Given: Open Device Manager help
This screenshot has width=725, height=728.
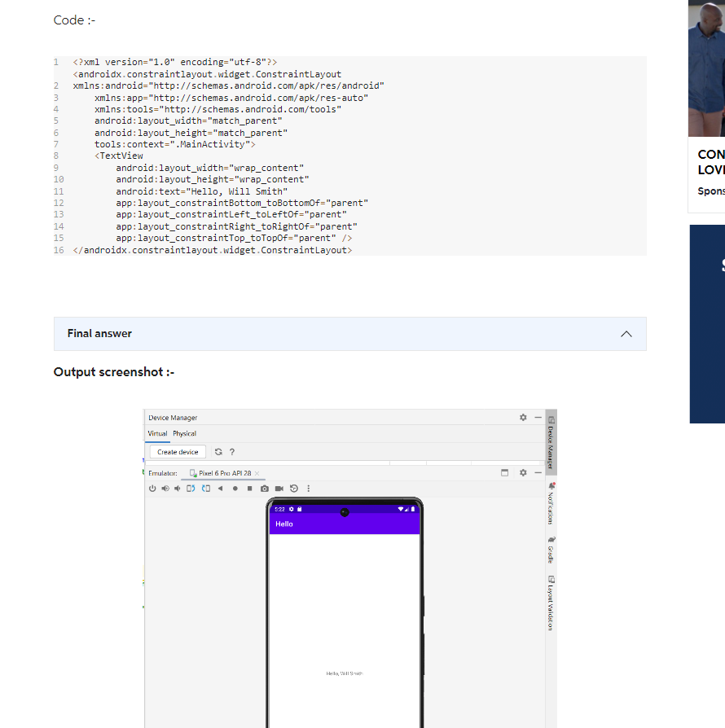Looking at the screenshot, I should pos(231,451).
